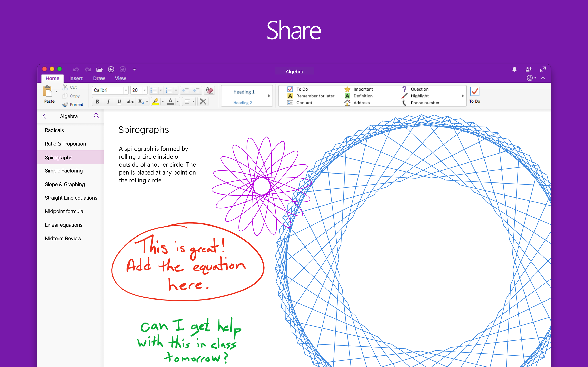This screenshot has width=588, height=367.
Task: Open search in the Algebra notebook sidebar
Action: [x=96, y=116]
